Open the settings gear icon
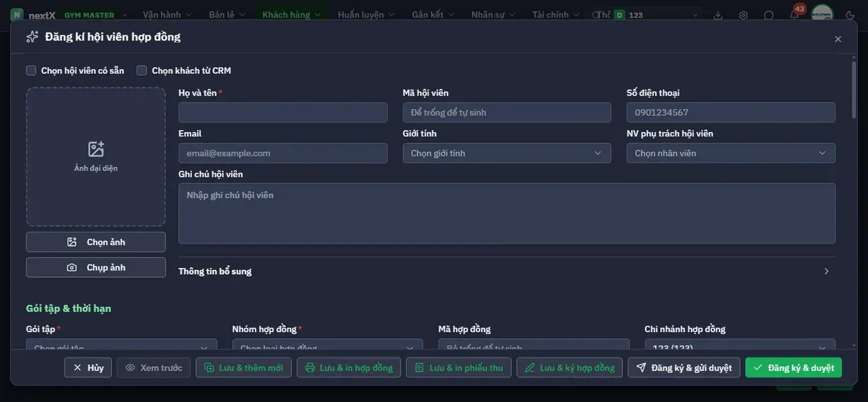This screenshot has height=402, width=868. (743, 15)
